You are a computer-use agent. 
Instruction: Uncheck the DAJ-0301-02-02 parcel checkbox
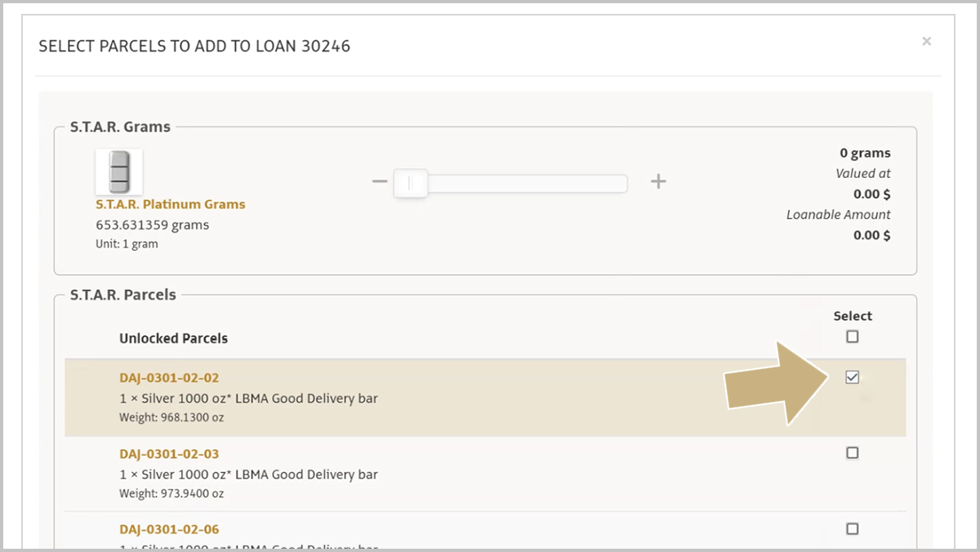pyautogui.click(x=853, y=377)
